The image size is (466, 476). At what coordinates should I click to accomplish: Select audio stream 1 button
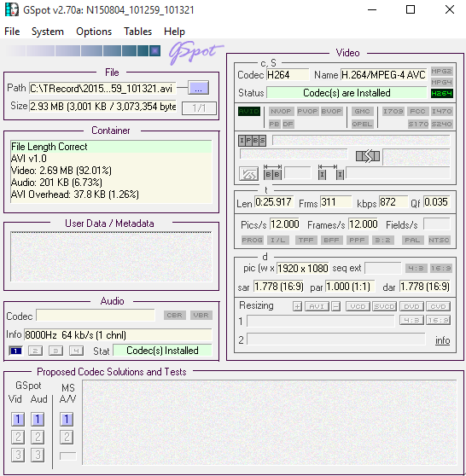point(16,351)
